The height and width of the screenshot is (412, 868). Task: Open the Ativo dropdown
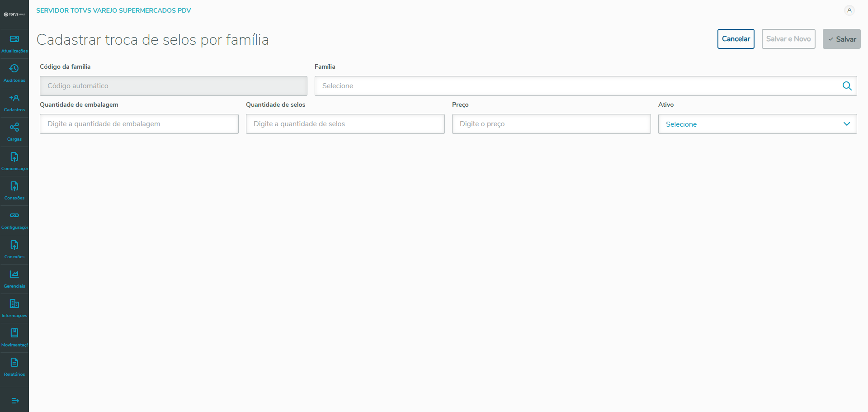pyautogui.click(x=757, y=124)
